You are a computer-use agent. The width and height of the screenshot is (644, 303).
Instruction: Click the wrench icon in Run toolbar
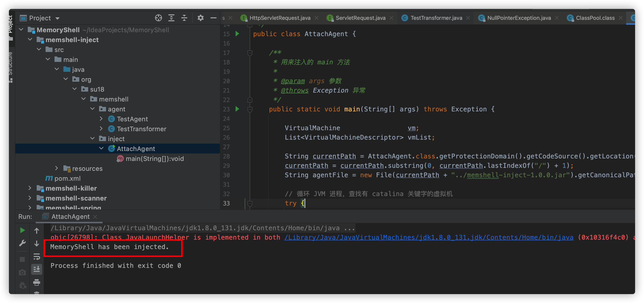[x=22, y=243]
